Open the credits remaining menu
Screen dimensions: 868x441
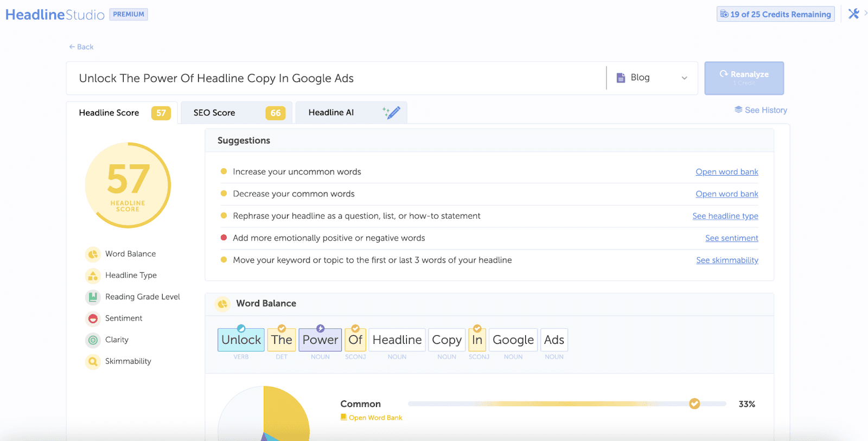(x=775, y=14)
